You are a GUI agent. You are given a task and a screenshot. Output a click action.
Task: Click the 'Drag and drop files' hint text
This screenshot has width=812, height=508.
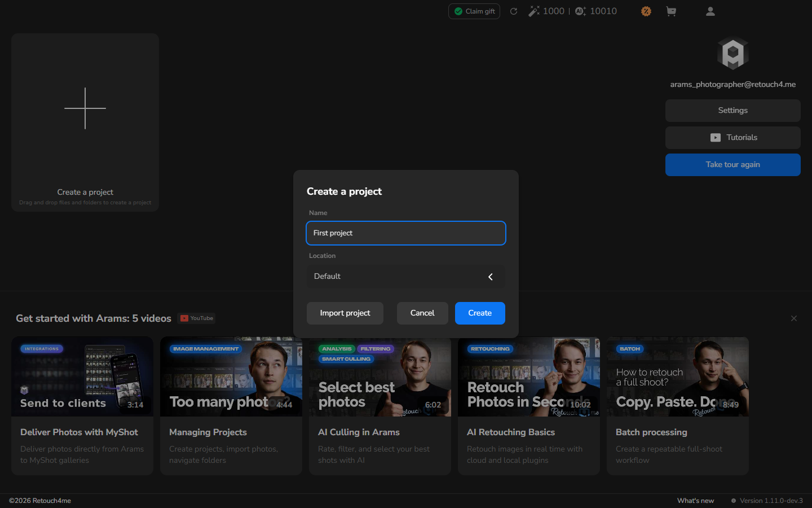(x=85, y=203)
